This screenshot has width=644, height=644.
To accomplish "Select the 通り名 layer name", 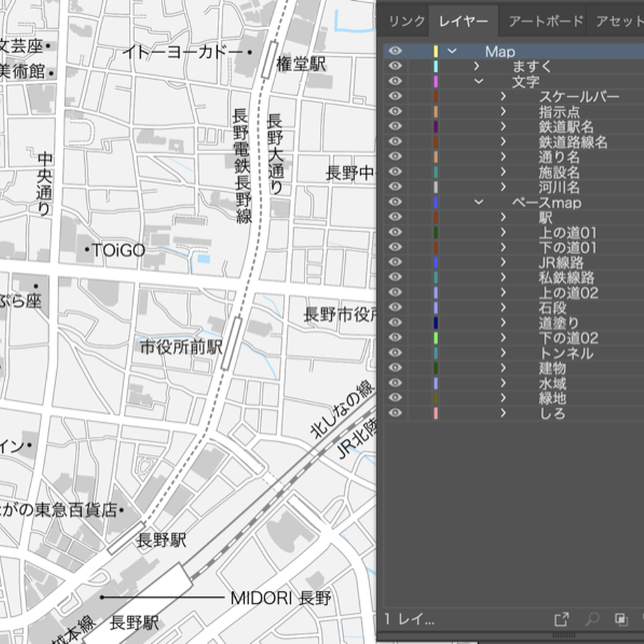I will 559,157.
